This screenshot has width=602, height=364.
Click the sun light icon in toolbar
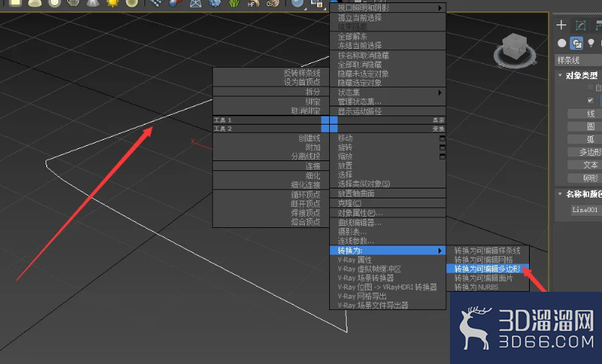(x=112, y=4)
